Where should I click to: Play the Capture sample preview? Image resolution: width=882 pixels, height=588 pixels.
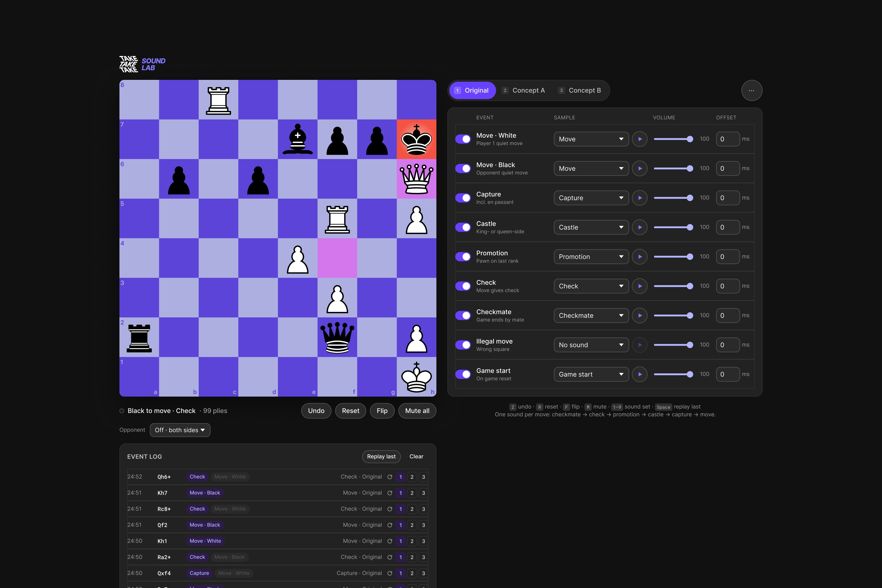[639, 198]
